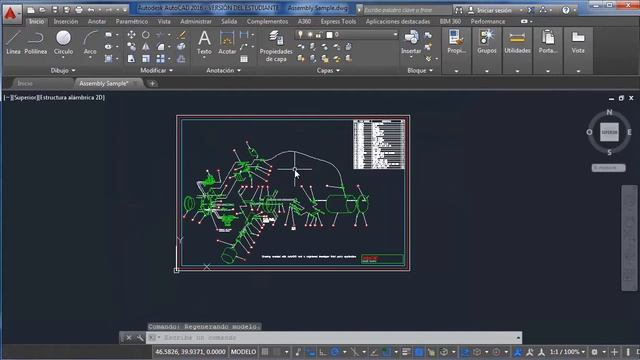Image resolution: width=640 pixels, height=360 pixels.
Task: Click the Rotate tool icon in Modificar
Action: pyautogui.click(x=146, y=35)
